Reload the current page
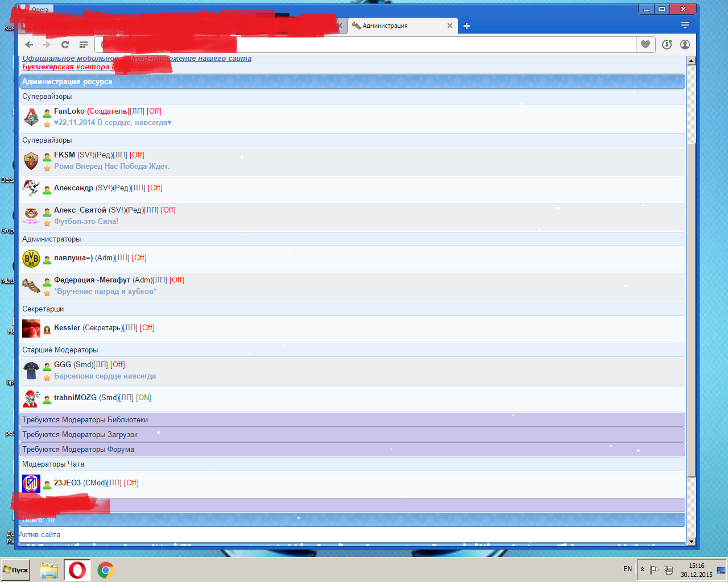728x582 pixels. 65,44
